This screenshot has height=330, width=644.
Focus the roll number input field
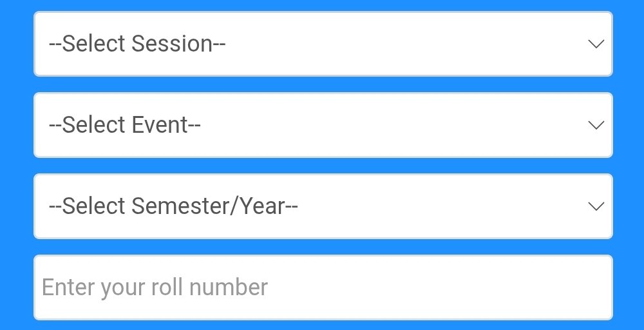click(x=323, y=287)
